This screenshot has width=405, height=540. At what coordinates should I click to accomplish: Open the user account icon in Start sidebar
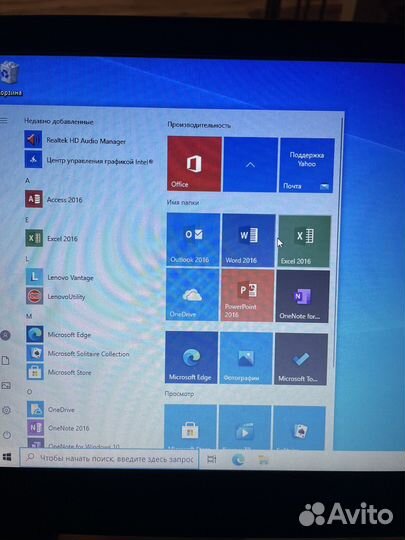5,335
